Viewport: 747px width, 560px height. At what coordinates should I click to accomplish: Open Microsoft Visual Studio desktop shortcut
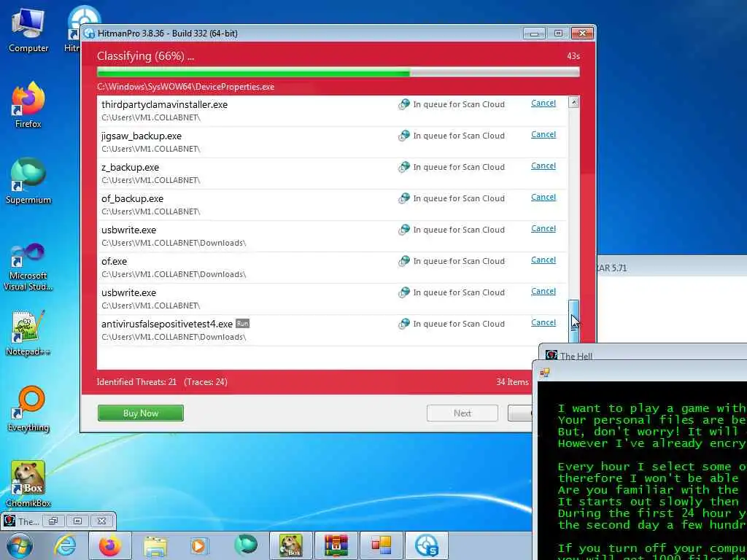click(28, 265)
